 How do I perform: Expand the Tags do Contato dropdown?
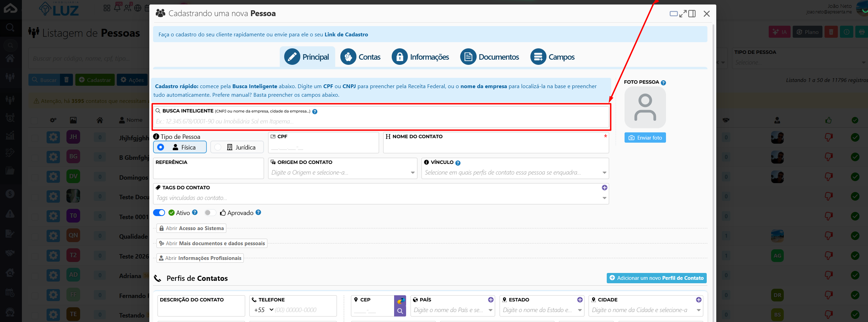(x=604, y=198)
